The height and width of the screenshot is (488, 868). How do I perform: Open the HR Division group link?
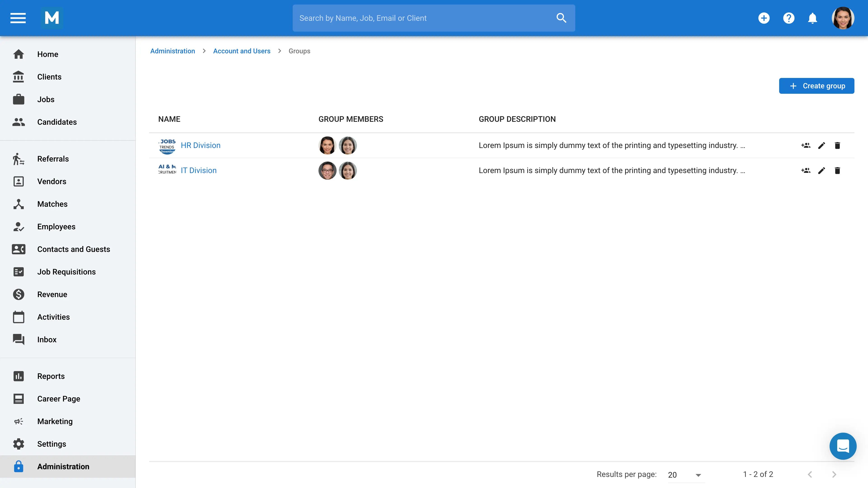click(200, 145)
